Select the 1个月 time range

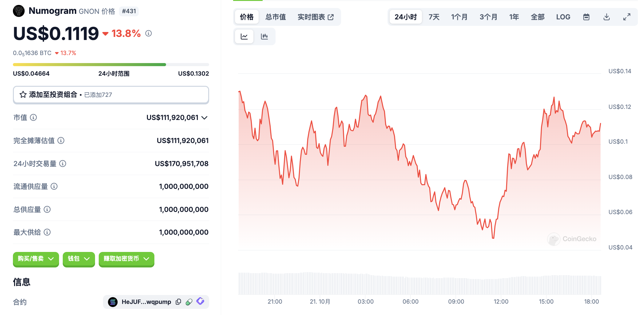click(459, 17)
